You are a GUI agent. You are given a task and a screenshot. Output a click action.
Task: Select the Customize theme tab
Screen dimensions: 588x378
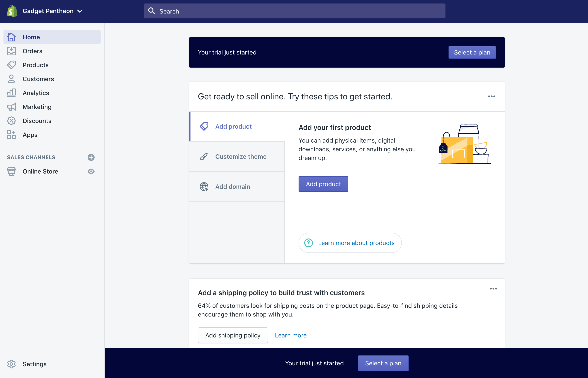(x=237, y=157)
